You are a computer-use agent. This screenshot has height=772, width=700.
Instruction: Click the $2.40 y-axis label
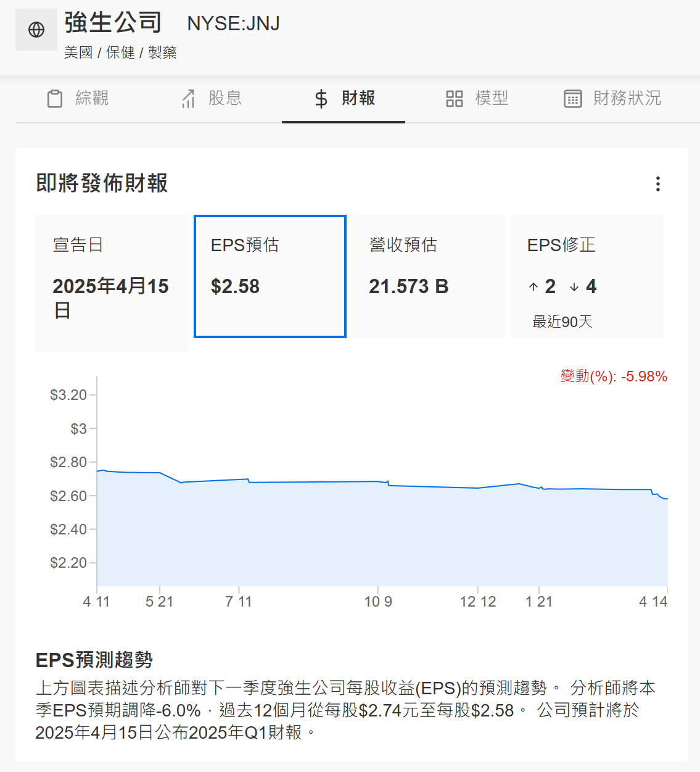tap(68, 529)
